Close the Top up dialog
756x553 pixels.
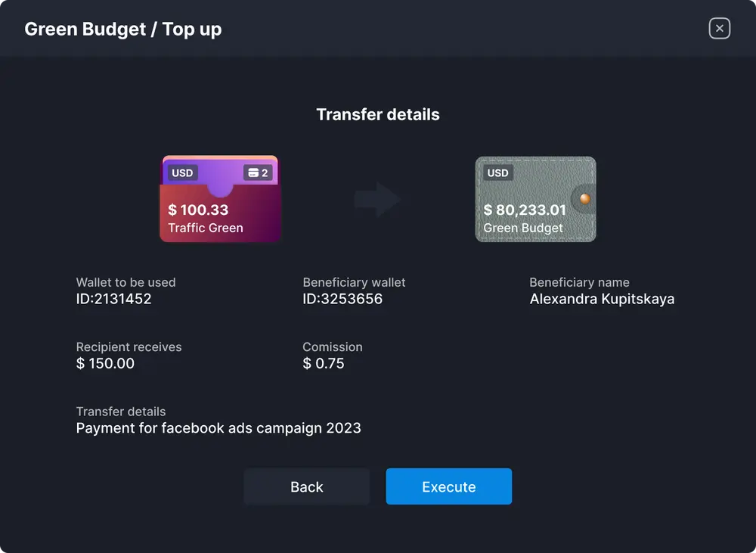click(x=719, y=29)
